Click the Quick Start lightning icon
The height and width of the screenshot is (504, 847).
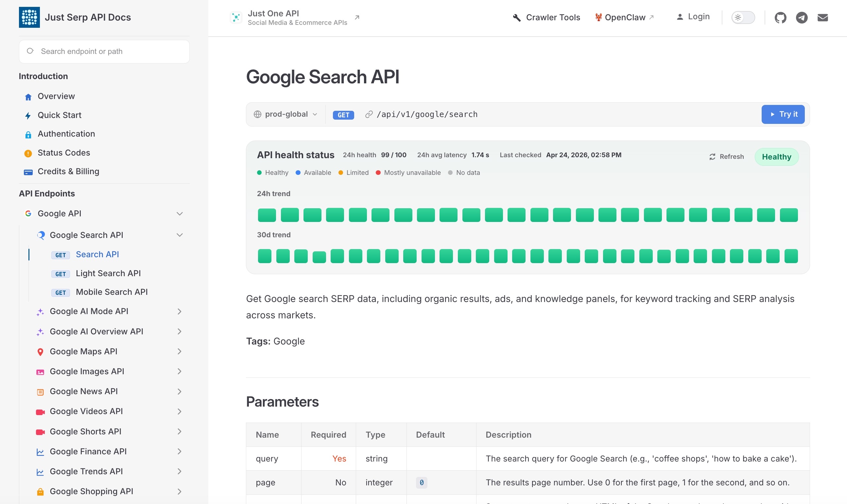click(28, 116)
